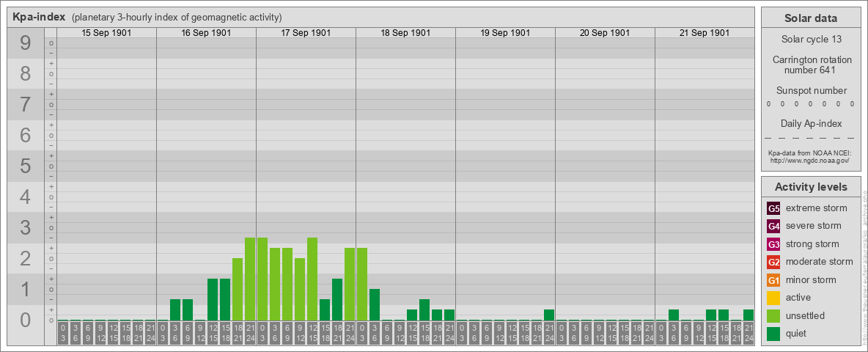This screenshot has height=352, width=868.
Task: Click the 'extreme storm' legend label
Action: pyautogui.click(x=817, y=208)
